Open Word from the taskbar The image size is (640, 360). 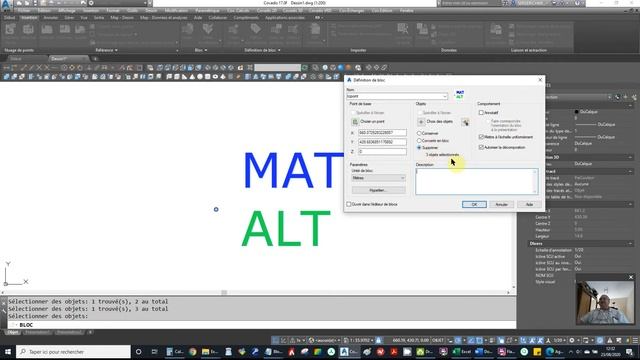[484, 351]
